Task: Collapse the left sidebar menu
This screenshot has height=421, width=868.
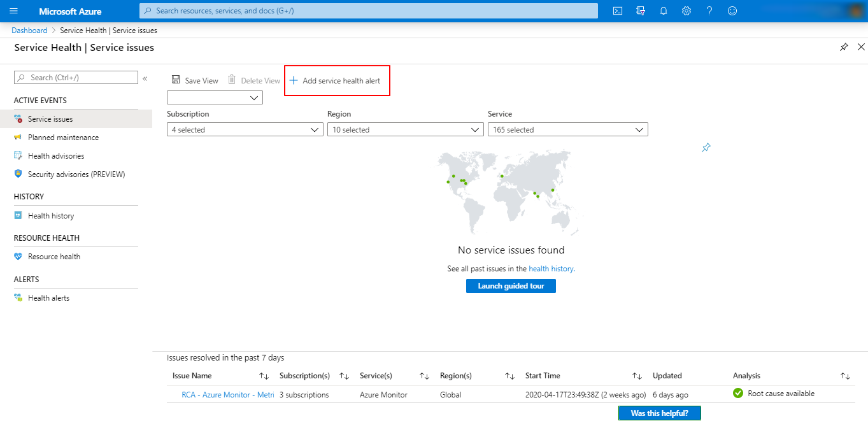Action: click(x=145, y=78)
